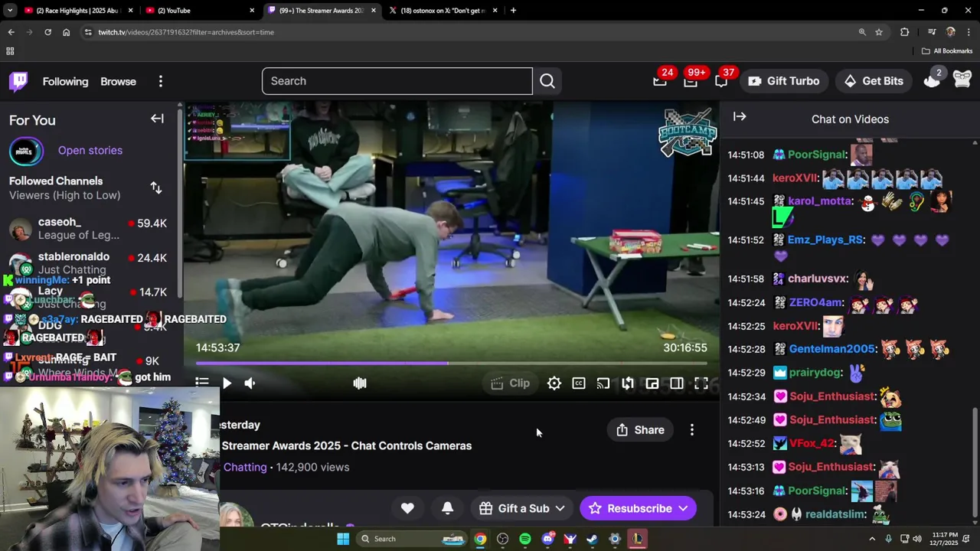The height and width of the screenshot is (551, 980).
Task: Click Get Bits button
Action: pos(874,81)
